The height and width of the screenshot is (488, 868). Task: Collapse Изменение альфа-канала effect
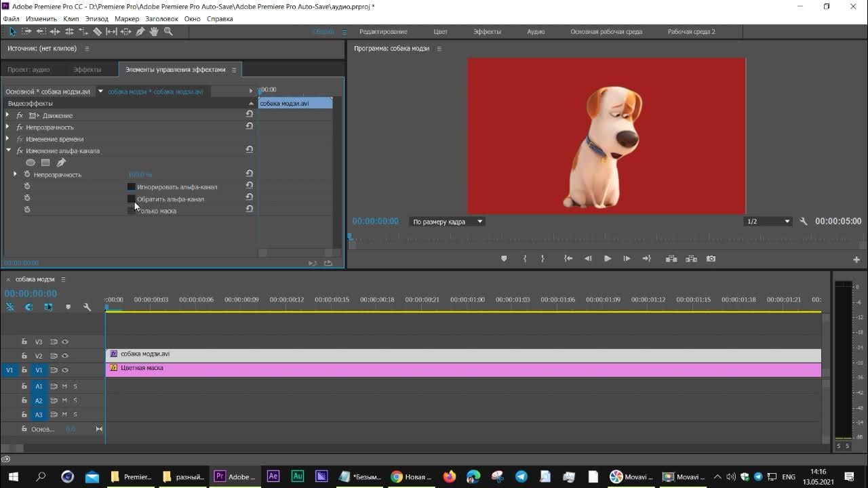tap(8, 150)
